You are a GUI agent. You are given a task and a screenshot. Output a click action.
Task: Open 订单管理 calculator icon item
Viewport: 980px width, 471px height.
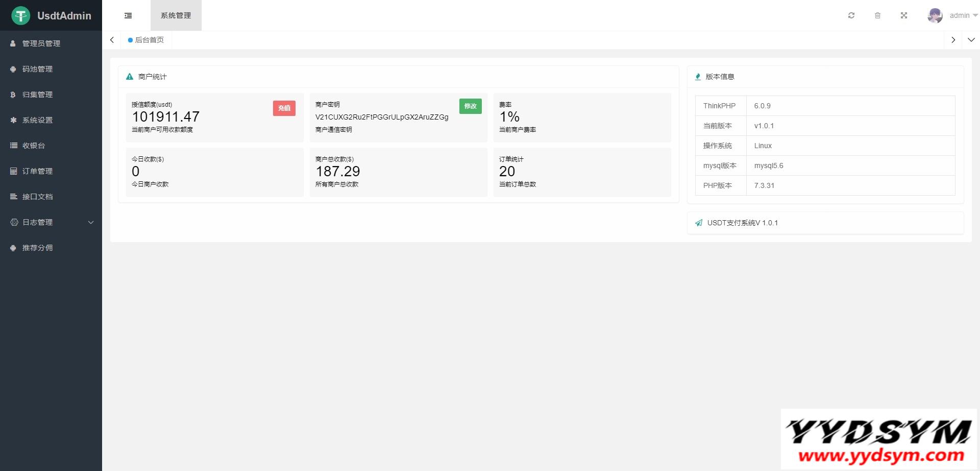37,171
